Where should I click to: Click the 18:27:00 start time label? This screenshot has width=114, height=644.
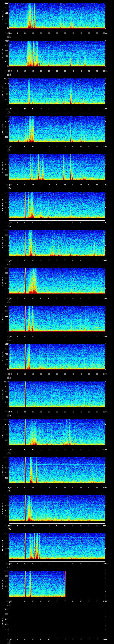pos(9,147)
